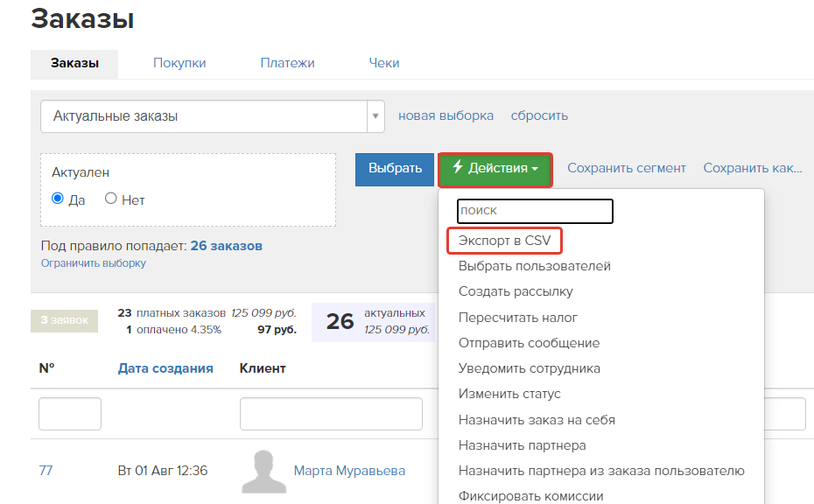814x504 pixels.
Task: Click the новая выборка link
Action: (x=446, y=115)
